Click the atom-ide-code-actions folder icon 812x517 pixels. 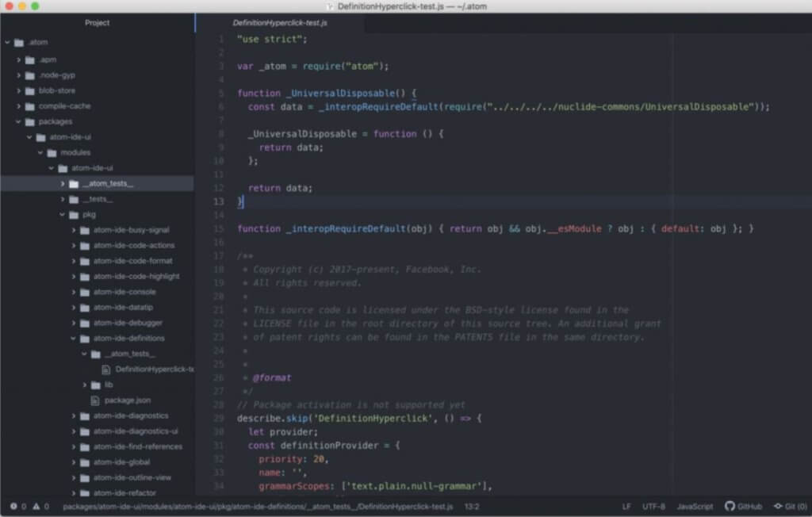point(85,246)
